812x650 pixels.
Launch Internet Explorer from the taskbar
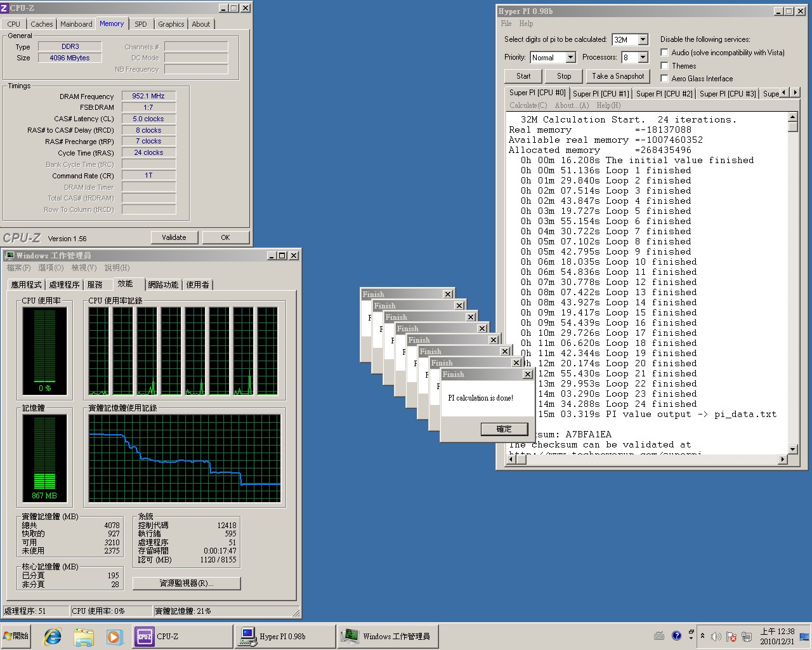[x=53, y=636]
